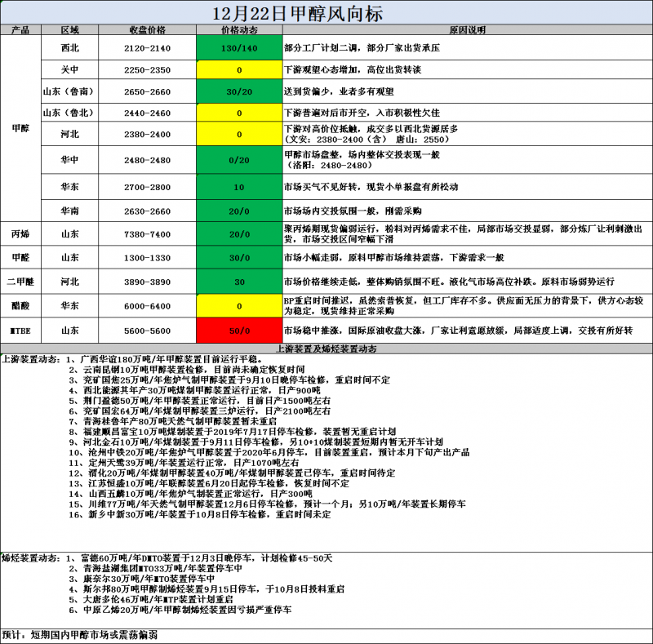Click line about 大唐多伦46万吨/年MTP
Image resolution: width=653 pixels, height=644 pixels.
tap(151, 599)
